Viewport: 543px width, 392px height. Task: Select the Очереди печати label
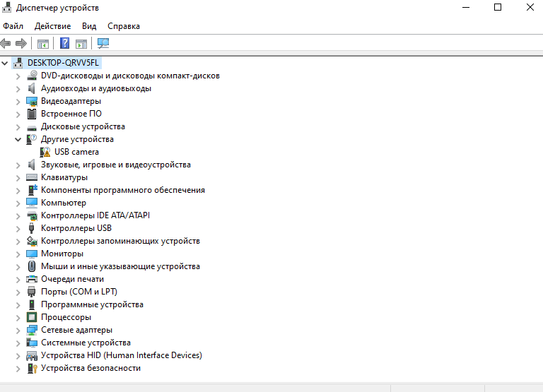click(x=72, y=279)
